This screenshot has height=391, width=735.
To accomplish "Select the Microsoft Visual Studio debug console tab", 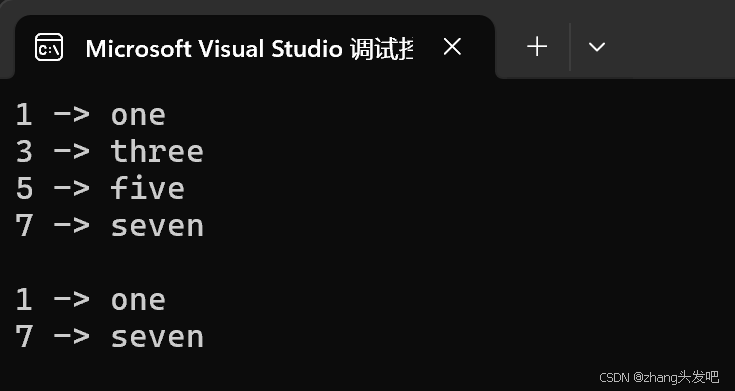I will (255, 47).
